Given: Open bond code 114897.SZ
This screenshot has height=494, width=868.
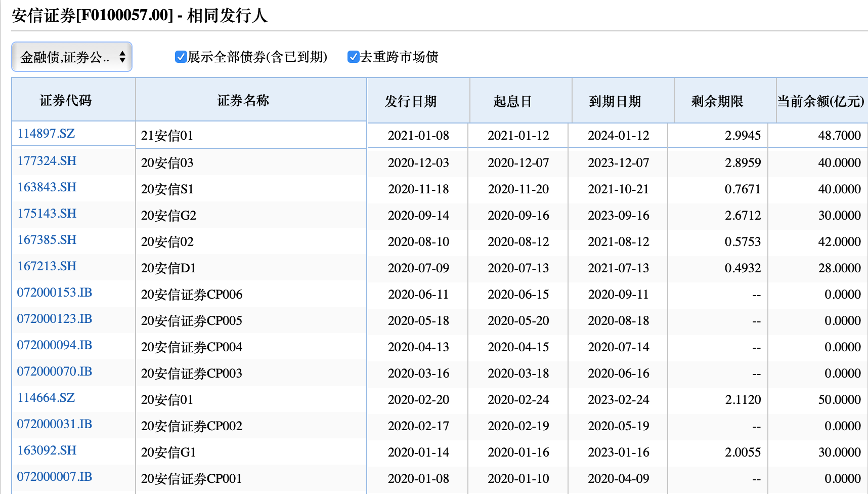Looking at the screenshot, I should click(x=46, y=134).
